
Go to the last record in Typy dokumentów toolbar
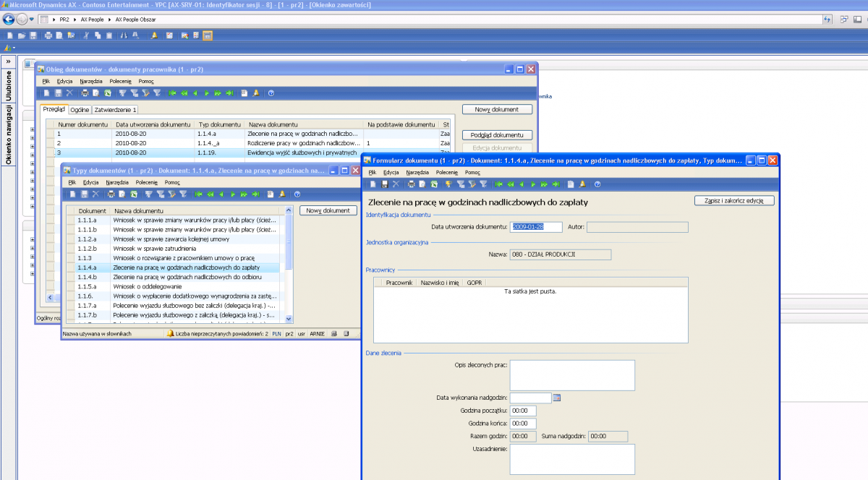255,194
